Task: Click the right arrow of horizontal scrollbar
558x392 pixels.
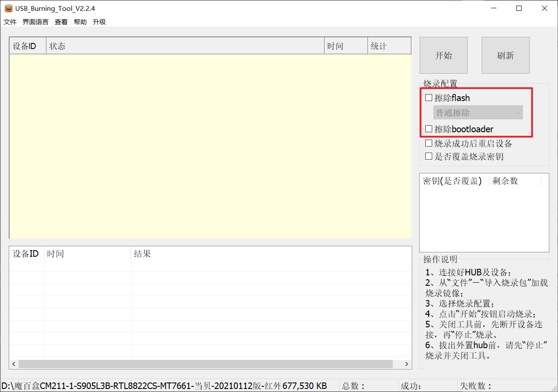Action: [x=407, y=364]
